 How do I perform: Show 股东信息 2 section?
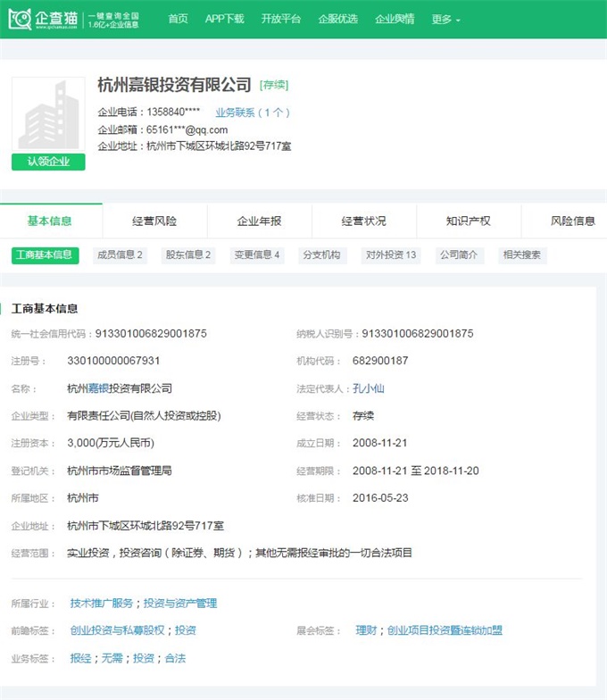click(187, 254)
